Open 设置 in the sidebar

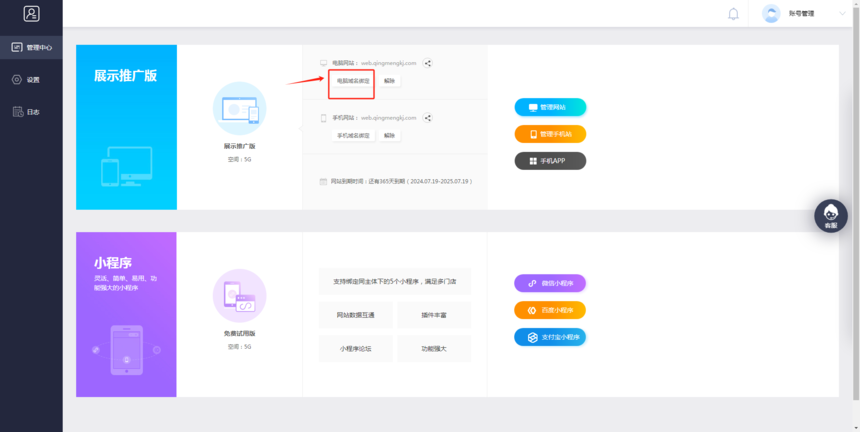pos(27,79)
